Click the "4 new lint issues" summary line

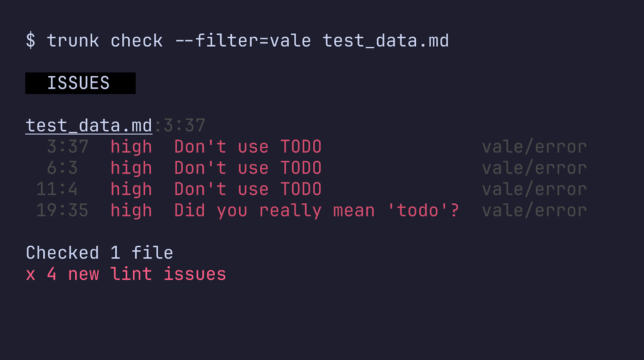tap(136, 274)
